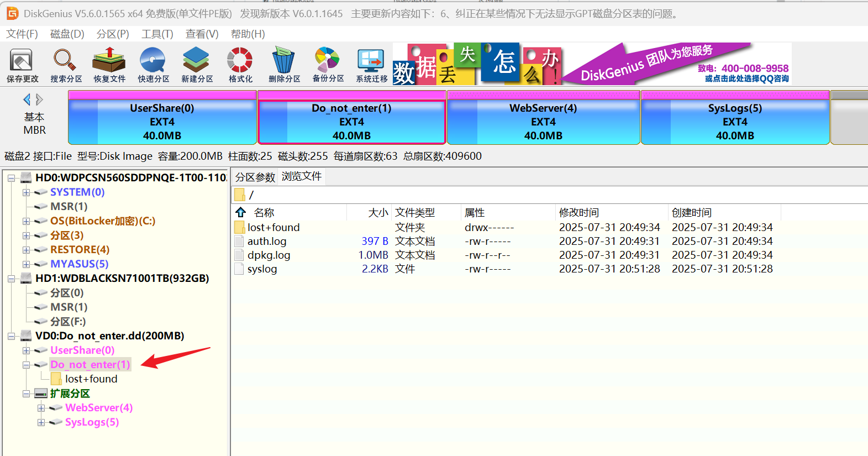This screenshot has width=868, height=456.
Task: Collapse the Do_not_enter(1) tree node
Action: click(26, 365)
